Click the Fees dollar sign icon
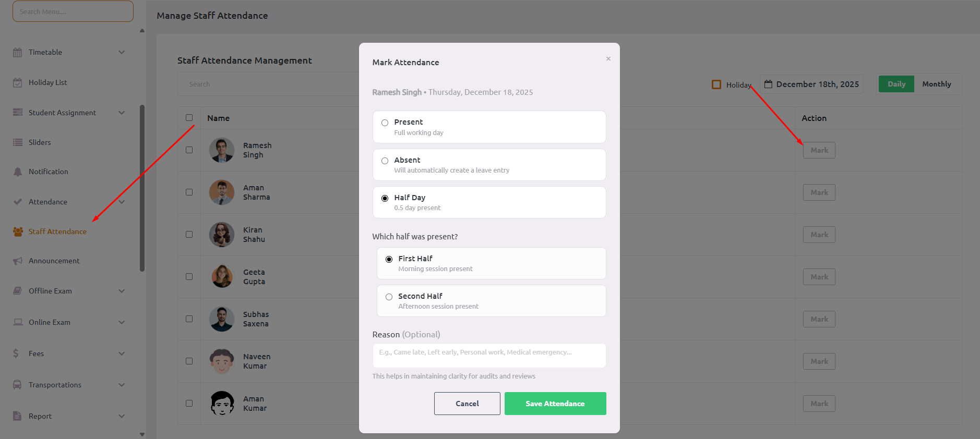Screen dimensions: 980x439 tap(16, 353)
